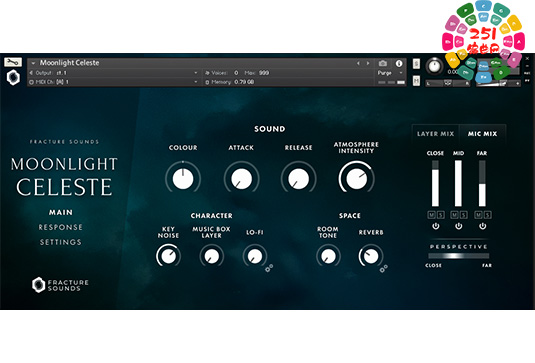Open the instrument info icon
This screenshot has height=363, width=535.
click(399, 63)
